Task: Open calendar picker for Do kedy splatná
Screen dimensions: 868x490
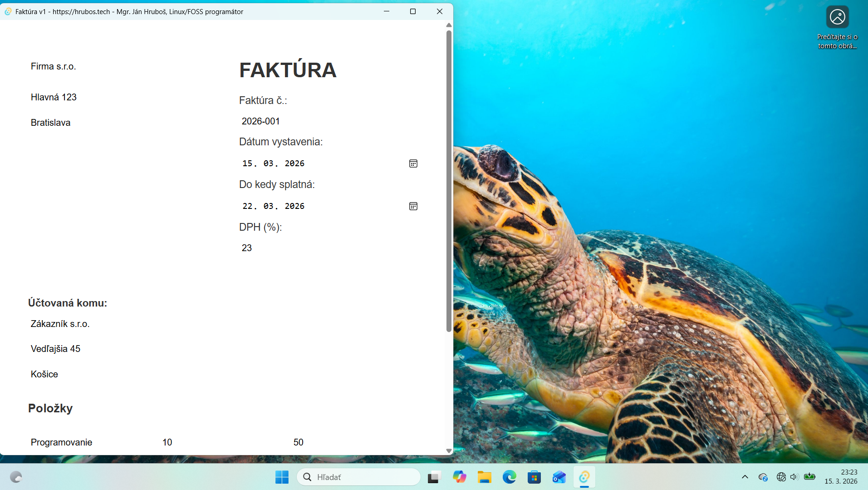Action: click(413, 206)
